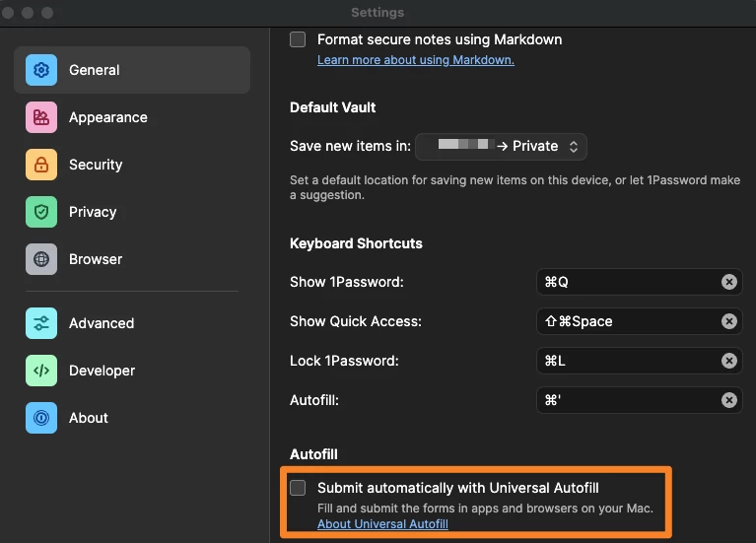Click the Keyboard Shortcuts heading
This screenshot has width=756, height=543.
pos(356,243)
